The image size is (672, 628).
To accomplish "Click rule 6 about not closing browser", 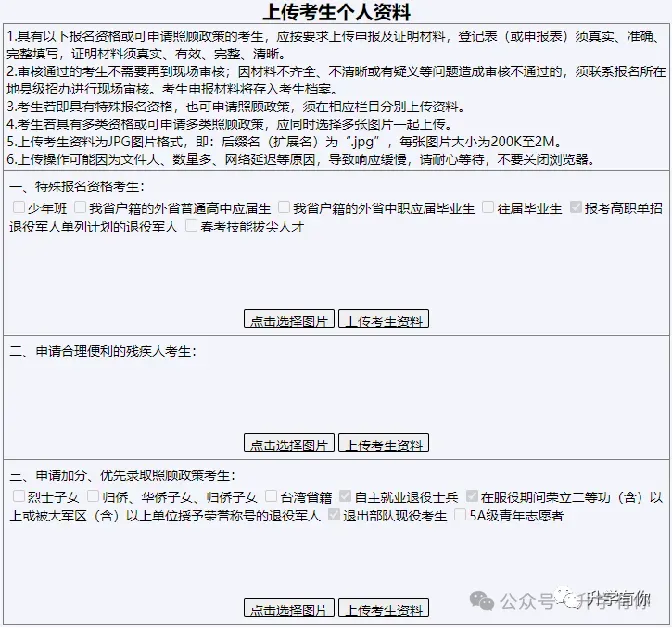I will (x=301, y=160).
